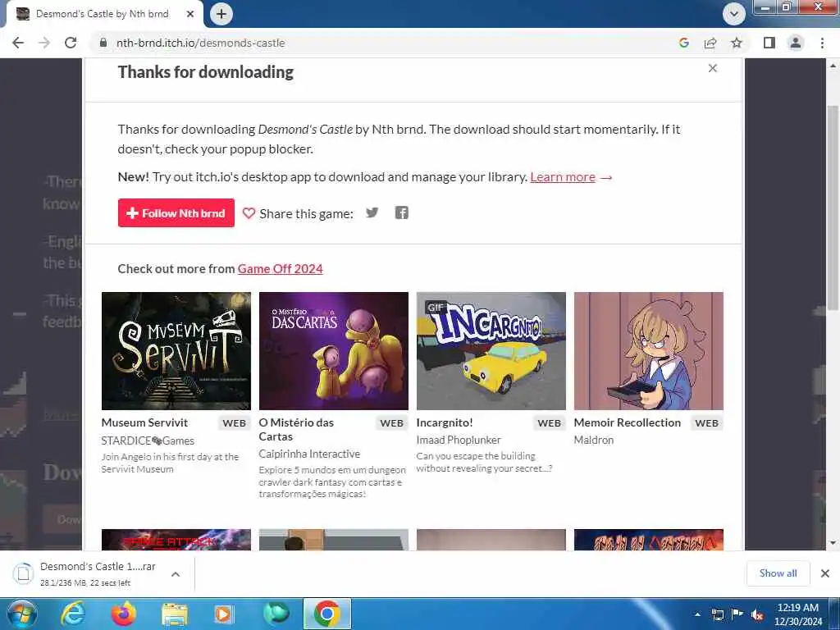Click the GIF badge on Incargnito
Image resolution: width=840 pixels, height=630 pixels.
(x=436, y=307)
